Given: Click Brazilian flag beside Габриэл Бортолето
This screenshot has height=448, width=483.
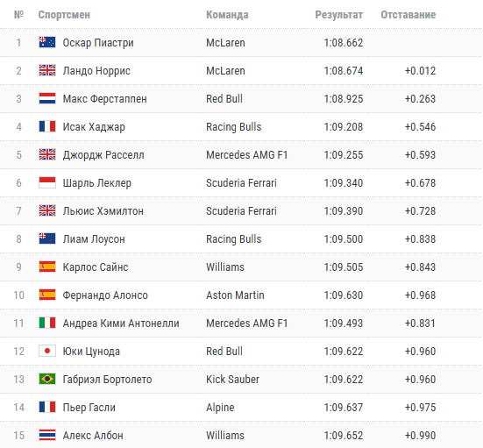Looking at the screenshot, I should pos(47,379).
